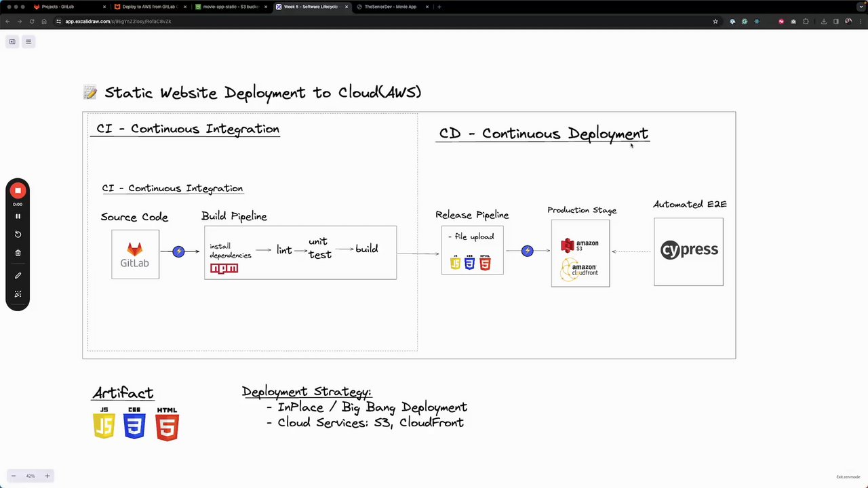The height and width of the screenshot is (488, 868).
Task: Pause the recording
Action: click(18, 216)
